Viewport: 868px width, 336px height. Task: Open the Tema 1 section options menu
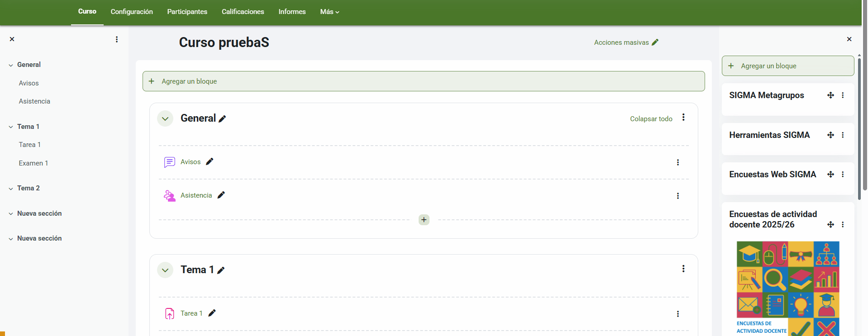[683, 269]
